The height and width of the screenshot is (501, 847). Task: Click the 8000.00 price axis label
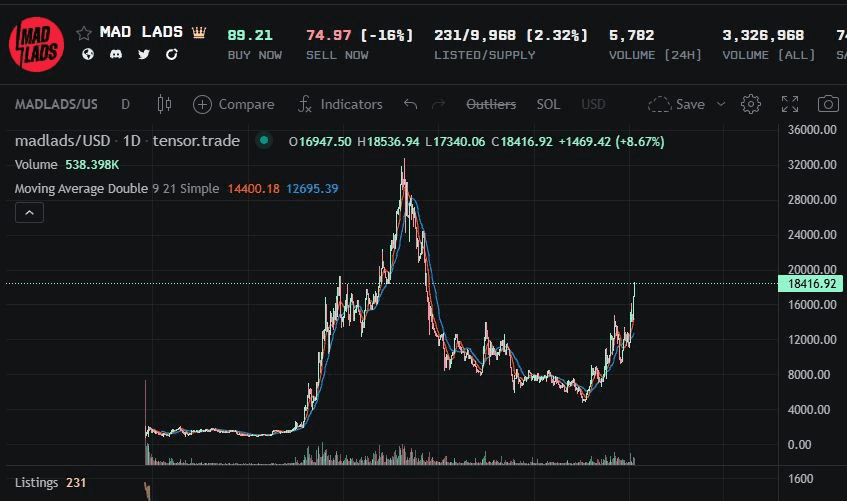pos(809,375)
